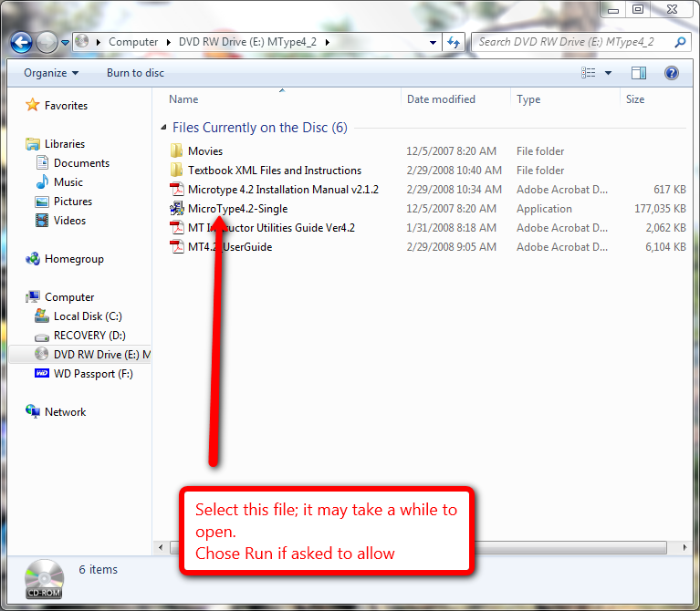700x611 pixels.
Task: Select the MicroType4.2-Single application icon
Action: click(177, 208)
